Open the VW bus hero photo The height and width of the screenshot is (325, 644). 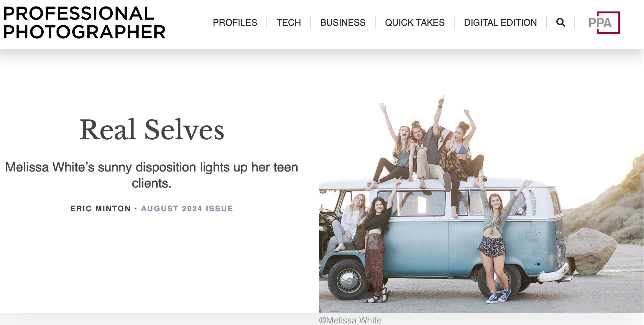click(482, 204)
